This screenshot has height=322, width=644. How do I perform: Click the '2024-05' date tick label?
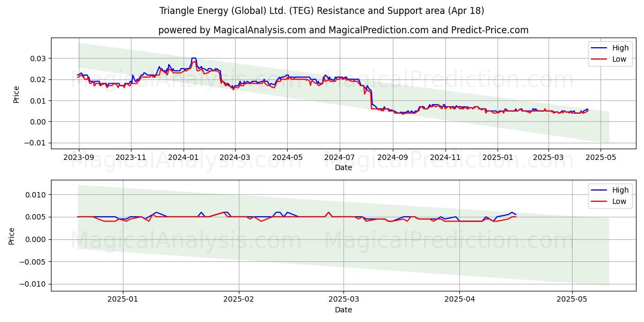point(287,158)
